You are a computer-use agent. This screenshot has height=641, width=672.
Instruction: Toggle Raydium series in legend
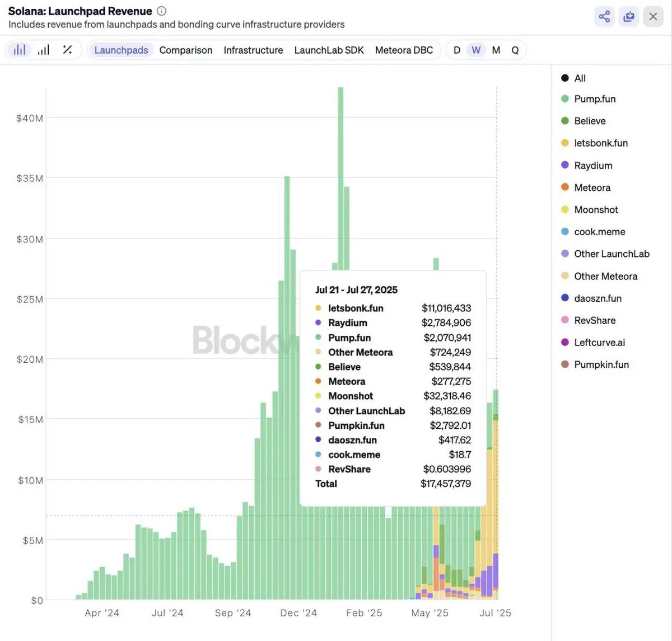[x=587, y=166]
